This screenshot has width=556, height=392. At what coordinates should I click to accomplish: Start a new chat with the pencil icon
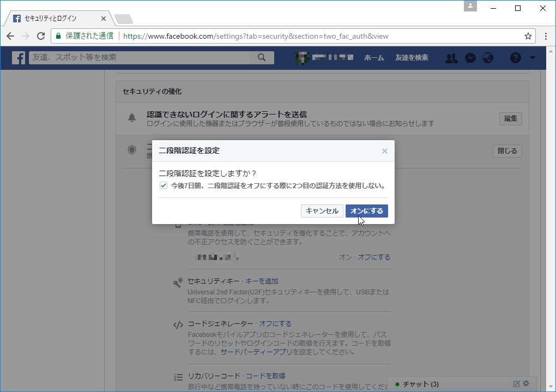click(516, 384)
